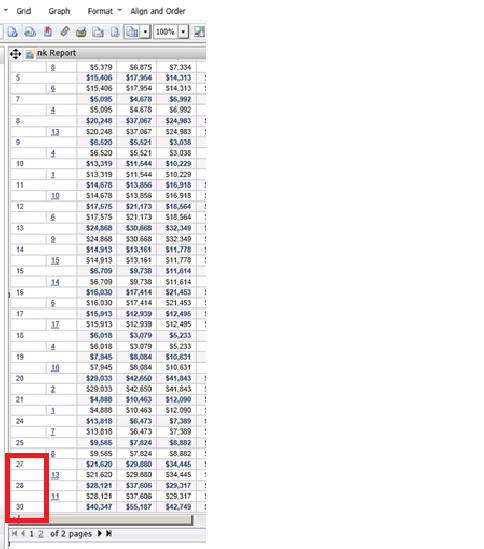Click bold cell $37,067

(x=139, y=121)
